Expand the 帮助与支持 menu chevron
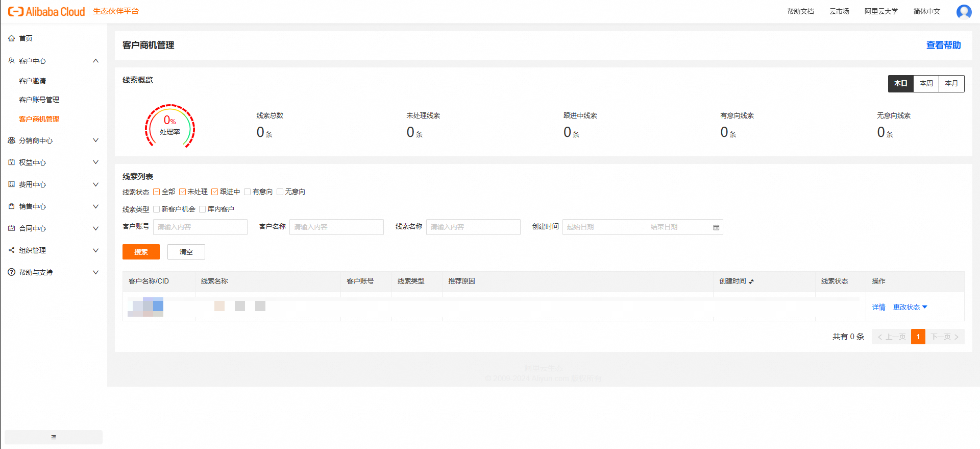The image size is (980, 449). (95, 272)
